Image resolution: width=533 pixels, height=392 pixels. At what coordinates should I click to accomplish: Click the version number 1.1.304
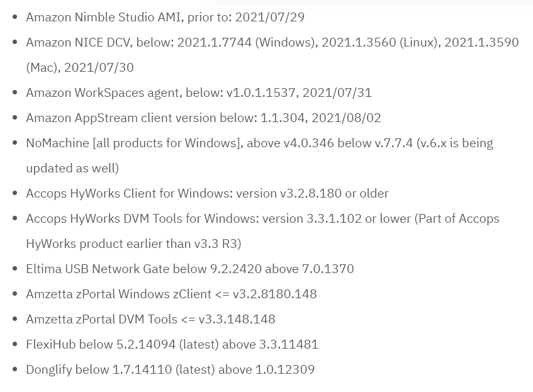[x=284, y=118]
